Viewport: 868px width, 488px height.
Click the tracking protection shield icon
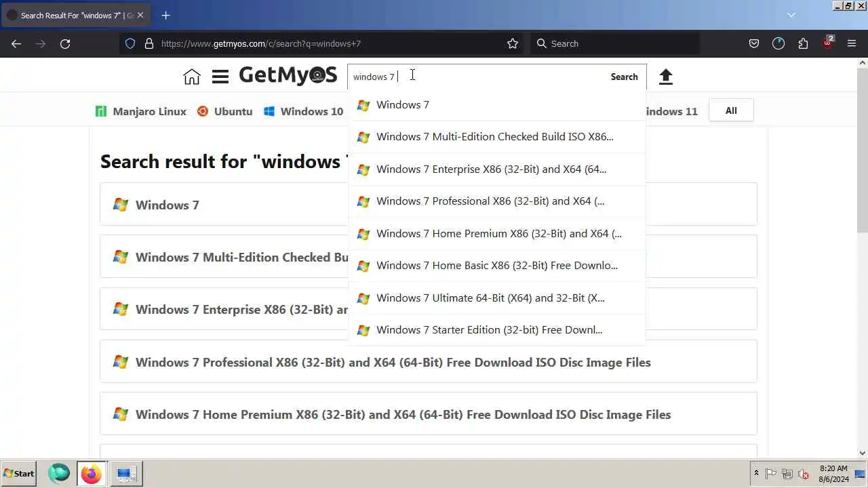[130, 43]
